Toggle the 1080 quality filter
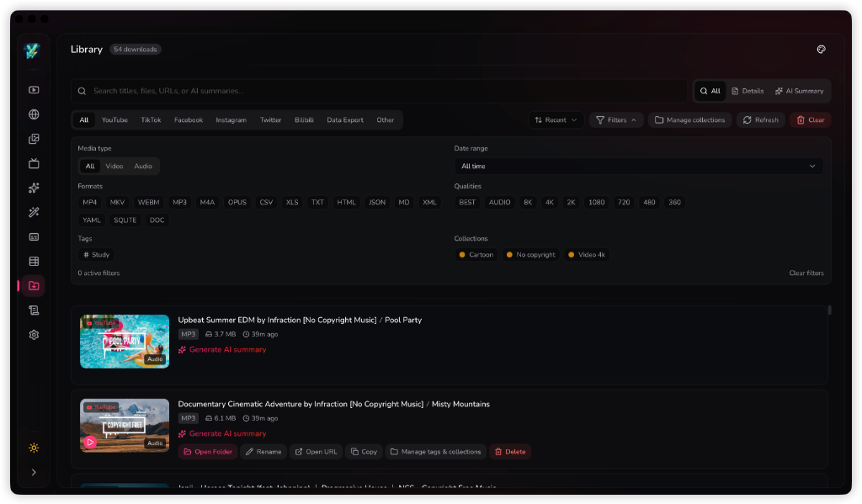The width and height of the screenshot is (862, 504). coord(597,202)
